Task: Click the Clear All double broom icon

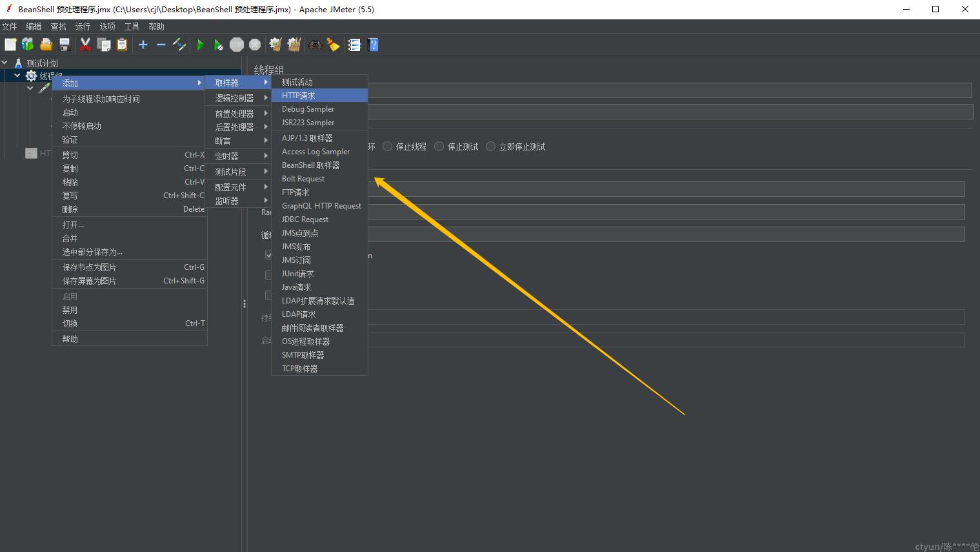Action: click(x=294, y=45)
